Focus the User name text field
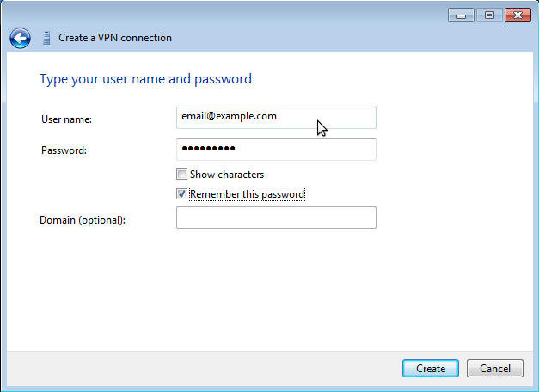The height and width of the screenshot is (392, 539). [x=276, y=117]
